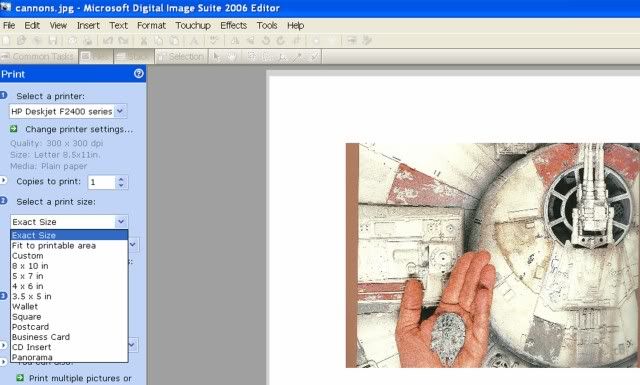The height and width of the screenshot is (385, 640).
Task: Expand the Copies to print arrow
Action: click(x=3, y=180)
